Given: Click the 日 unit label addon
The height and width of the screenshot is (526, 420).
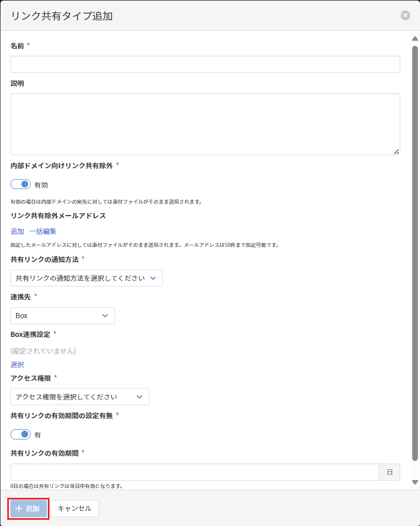Looking at the screenshot, I should point(390,472).
